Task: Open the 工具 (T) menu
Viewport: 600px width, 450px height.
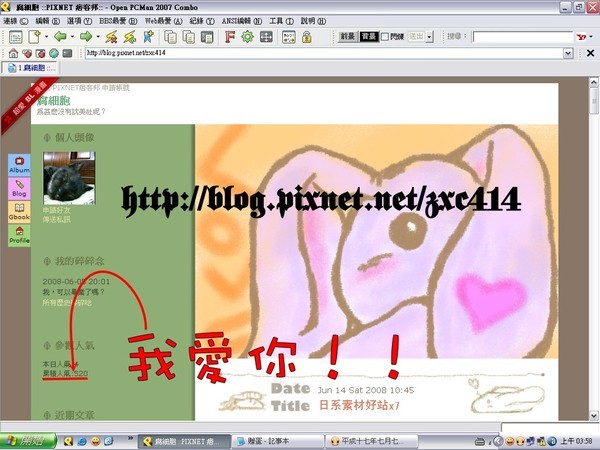Action: [281, 21]
